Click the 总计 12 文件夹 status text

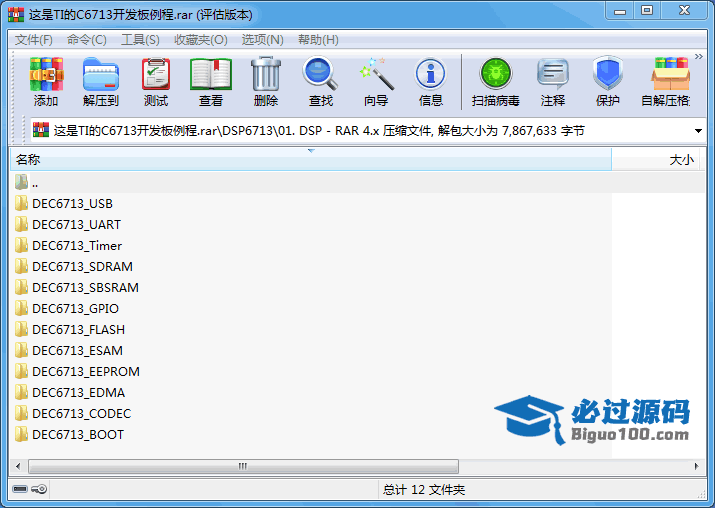pyautogui.click(x=424, y=489)
